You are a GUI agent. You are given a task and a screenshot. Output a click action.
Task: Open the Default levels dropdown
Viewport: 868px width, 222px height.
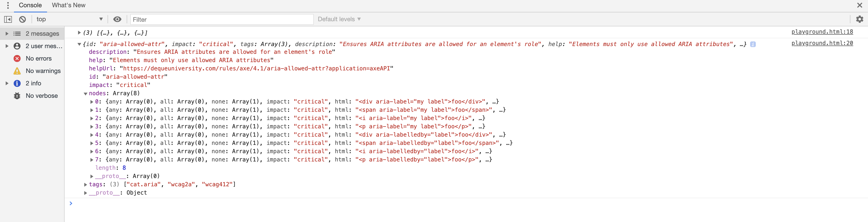[x=339, y=19]
